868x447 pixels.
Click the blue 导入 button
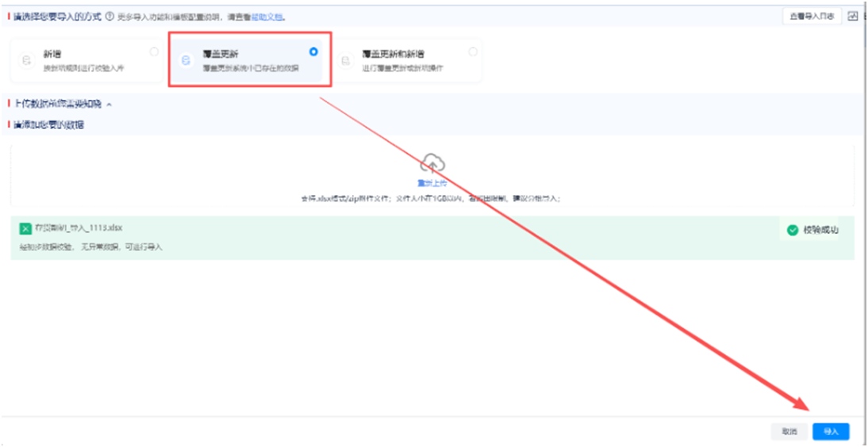(831, 431)
